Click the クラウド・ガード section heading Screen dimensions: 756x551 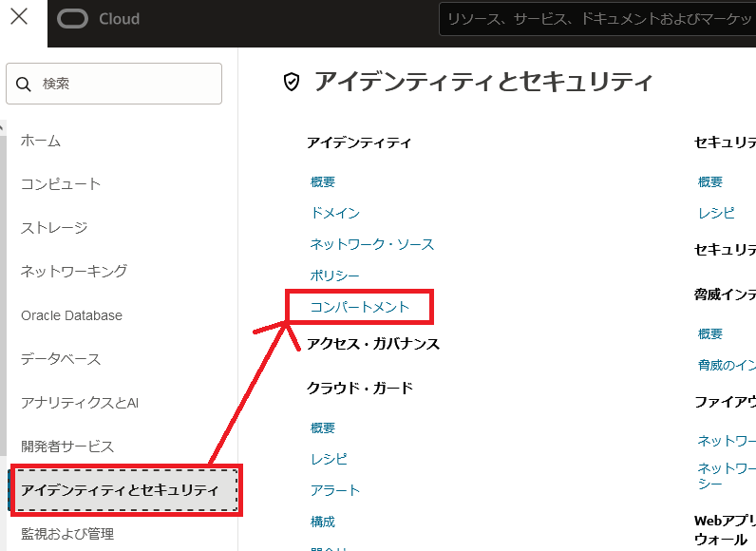pyautogui.click(x=360, y=388)
